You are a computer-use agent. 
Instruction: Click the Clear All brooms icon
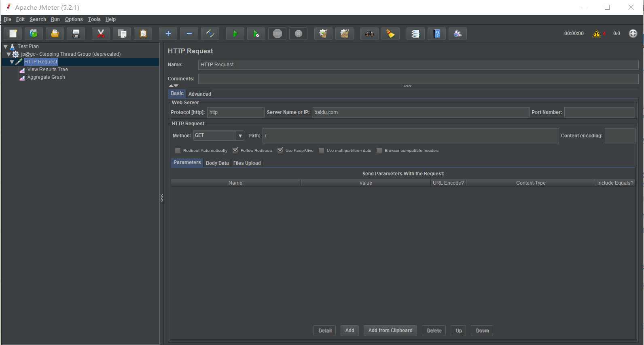345,34
